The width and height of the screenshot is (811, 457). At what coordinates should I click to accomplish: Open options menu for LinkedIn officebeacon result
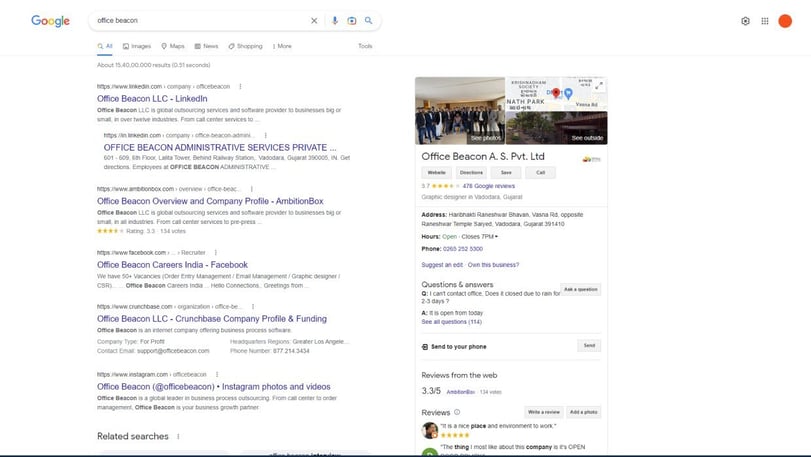tap(241, 86)
